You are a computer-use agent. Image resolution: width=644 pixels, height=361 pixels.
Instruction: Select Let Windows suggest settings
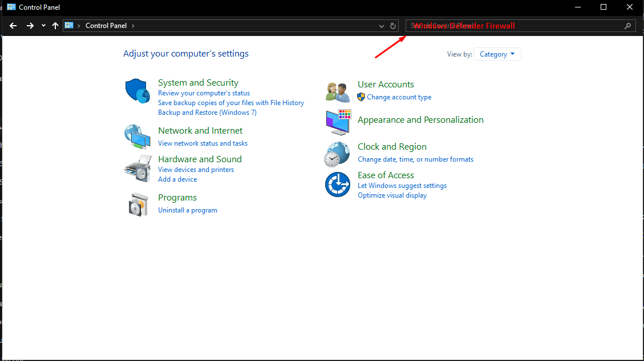402,186
